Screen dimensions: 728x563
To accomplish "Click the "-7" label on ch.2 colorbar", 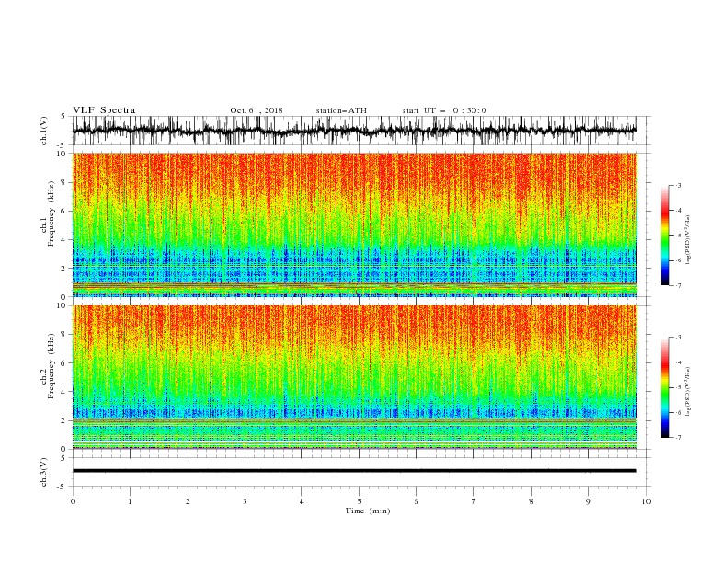I will tap(678, 438).
